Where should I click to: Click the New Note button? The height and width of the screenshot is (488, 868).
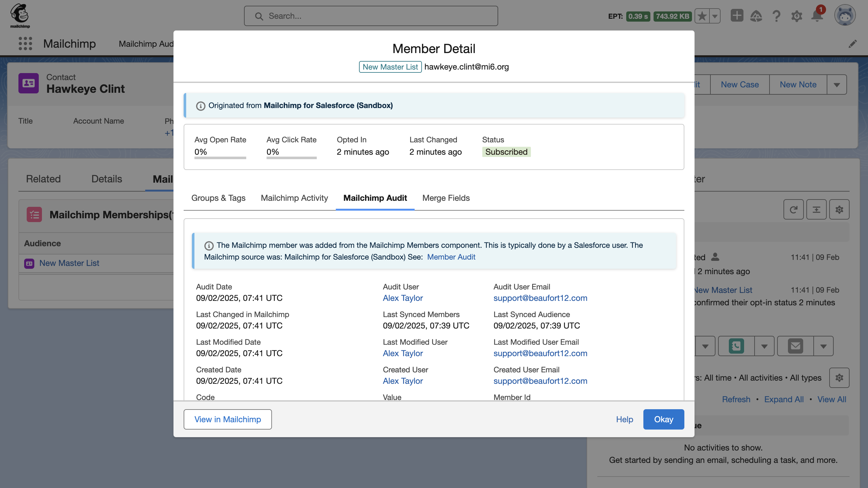(x=798, y=85)
